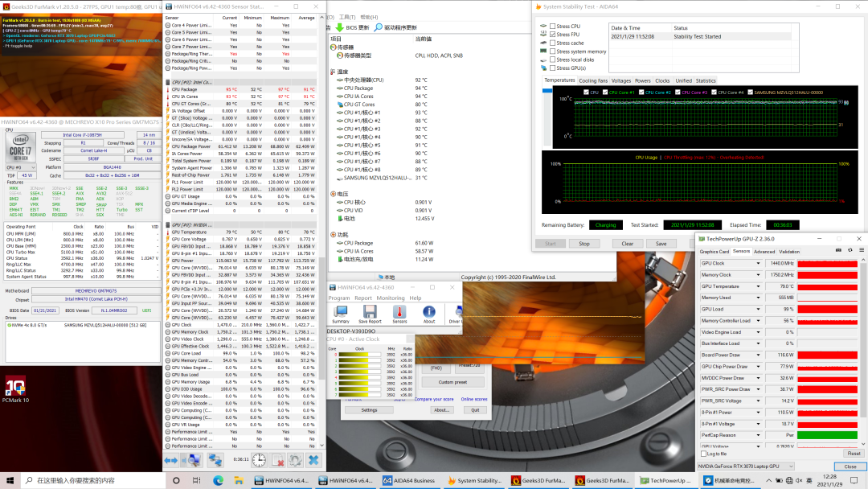Toggle the Log to file checkbox in GPU-Z

(703, 454)
